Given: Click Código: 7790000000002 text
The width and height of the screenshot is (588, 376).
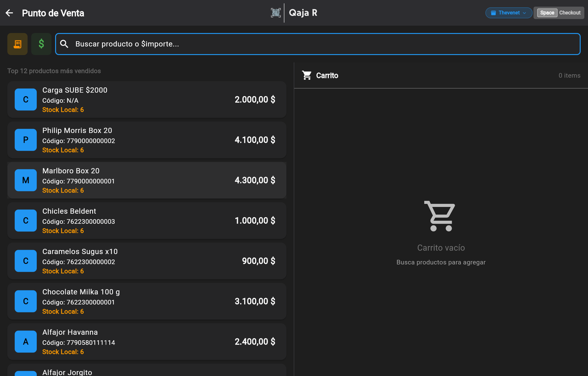Looking at the screenshot, I should pos(79,141).
